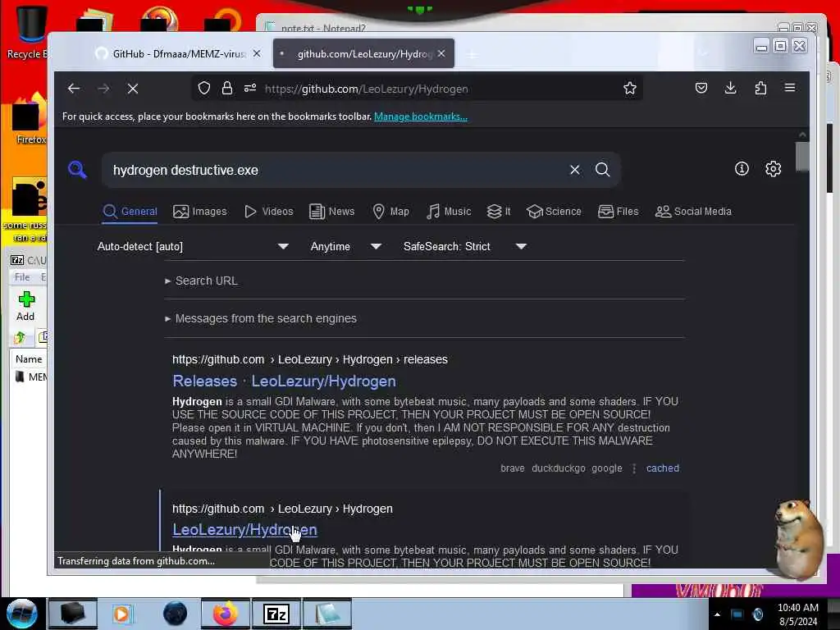
Task: Open search preferences gear icon
Action: pyautogui.click(x=773, y=169)
